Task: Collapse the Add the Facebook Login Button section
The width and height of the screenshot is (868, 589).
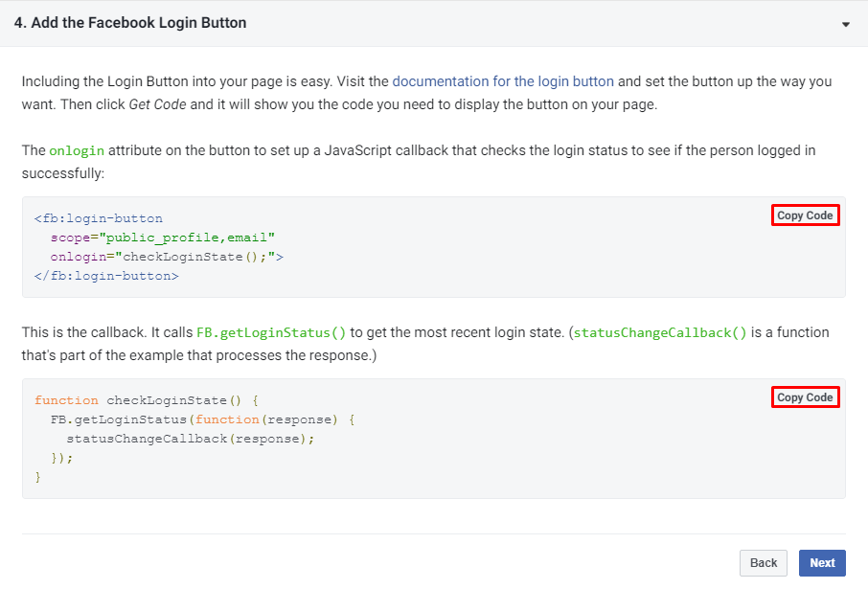Action: (x=845, y=24)
